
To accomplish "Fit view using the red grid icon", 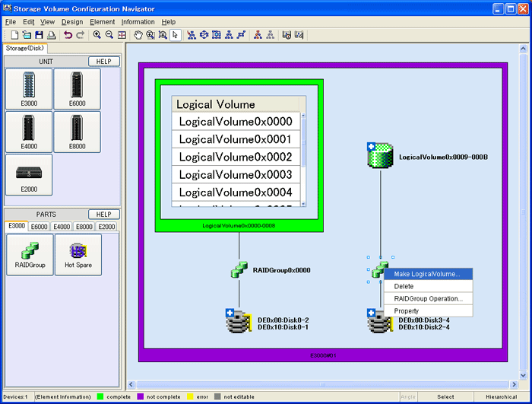I will point(122,35).
